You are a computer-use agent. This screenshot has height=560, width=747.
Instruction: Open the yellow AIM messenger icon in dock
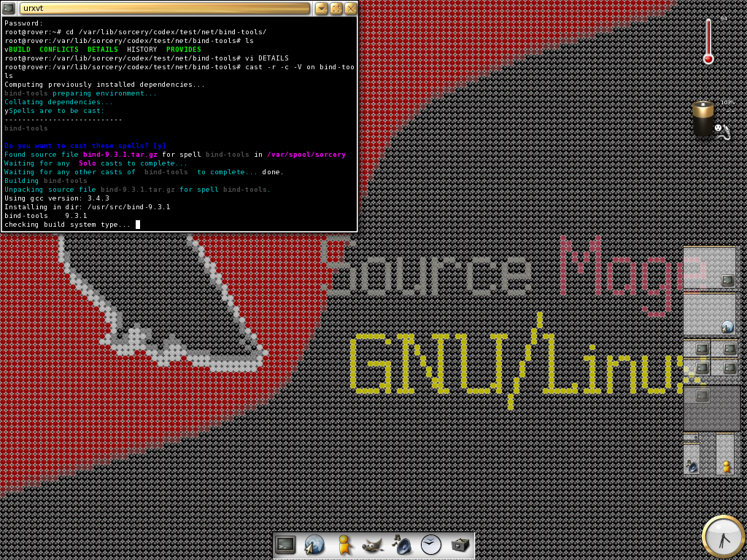[x=344, y=545]
